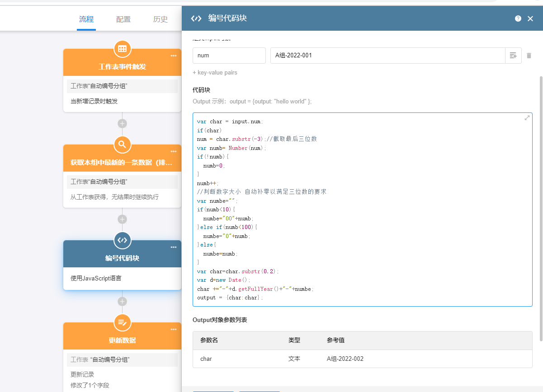This screenshot has height=392, width=543.
Task: Click the help question mark icon
Action: (x=518, y=19)
